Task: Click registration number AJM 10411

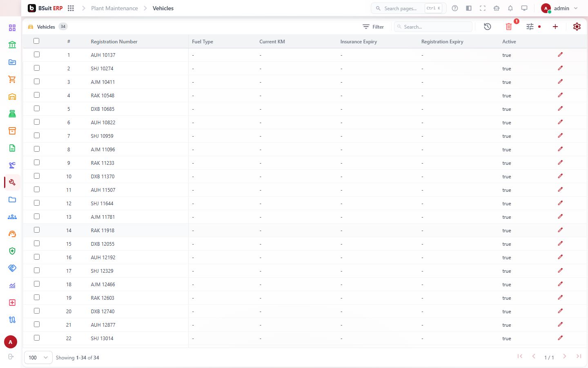Action: pos(103,82)
